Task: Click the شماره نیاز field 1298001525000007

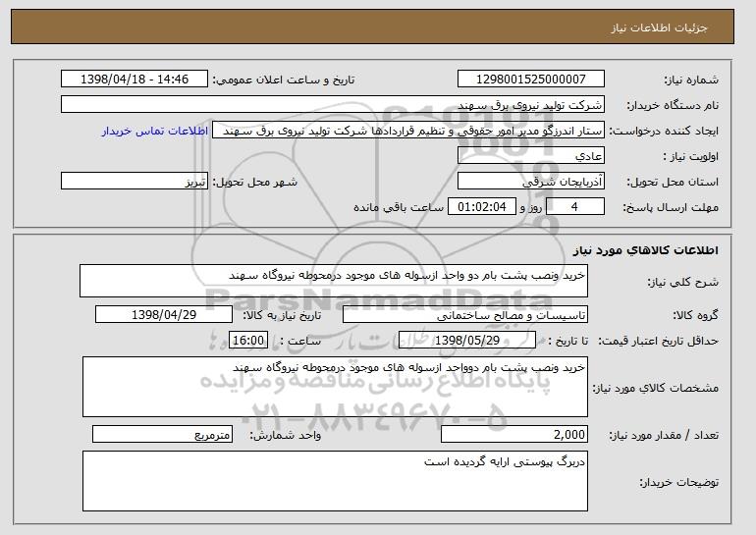Action: point(531,80)
